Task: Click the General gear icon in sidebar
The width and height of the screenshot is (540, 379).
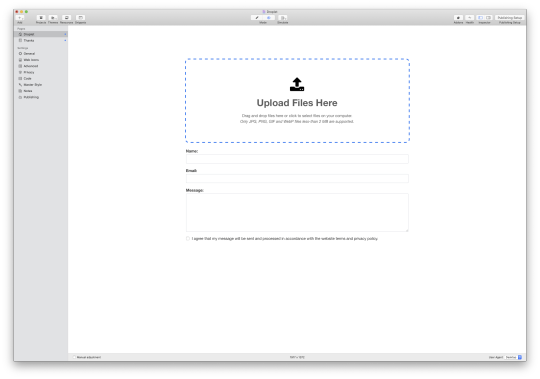Action: point(20,53)
